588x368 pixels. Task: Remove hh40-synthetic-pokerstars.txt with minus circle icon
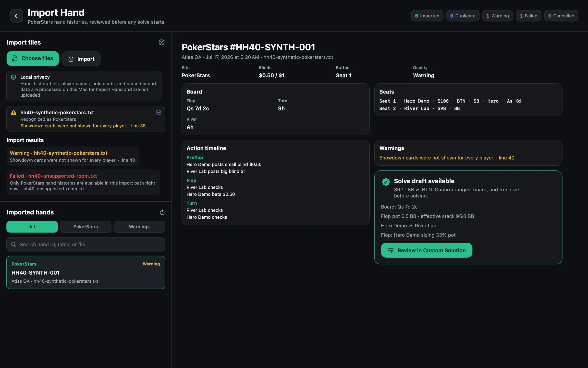(x=159, y=113)
